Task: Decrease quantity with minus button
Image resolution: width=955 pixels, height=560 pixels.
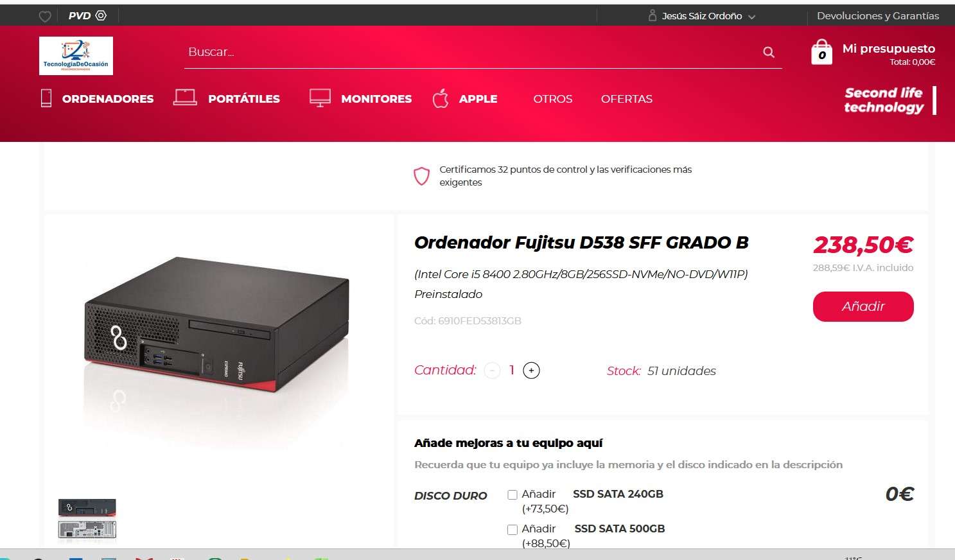Action: pos(492,371)
